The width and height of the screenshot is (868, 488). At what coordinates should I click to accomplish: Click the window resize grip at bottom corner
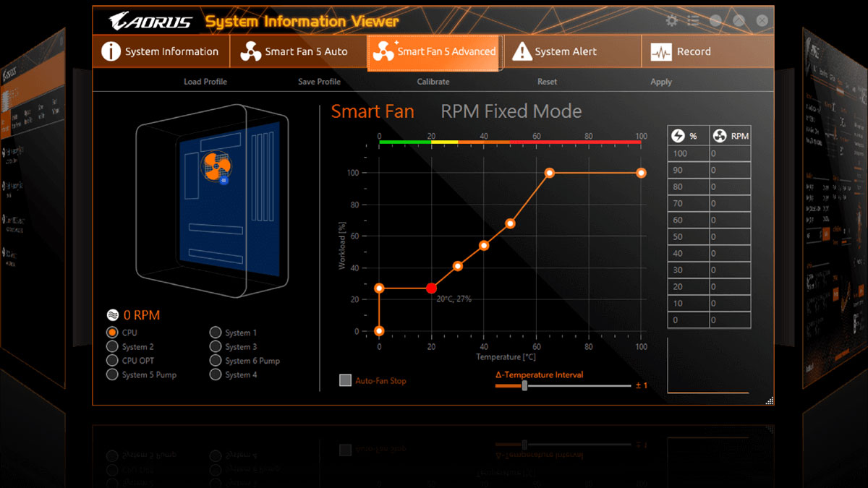click(770, 400)
